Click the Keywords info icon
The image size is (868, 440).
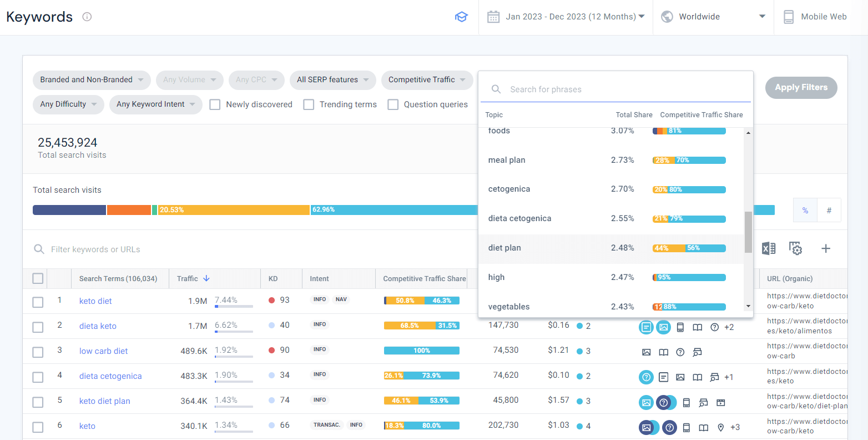click(x=87, y=17)
